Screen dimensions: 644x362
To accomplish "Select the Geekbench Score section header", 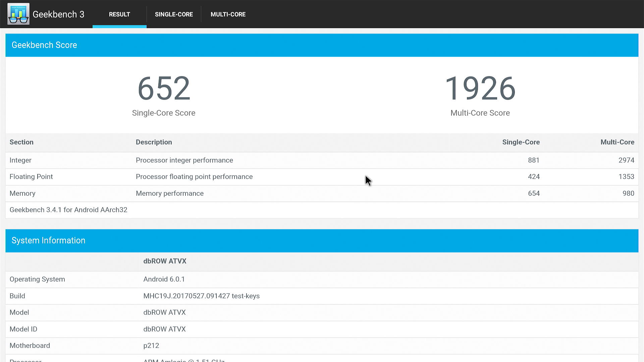I will 322,45.
